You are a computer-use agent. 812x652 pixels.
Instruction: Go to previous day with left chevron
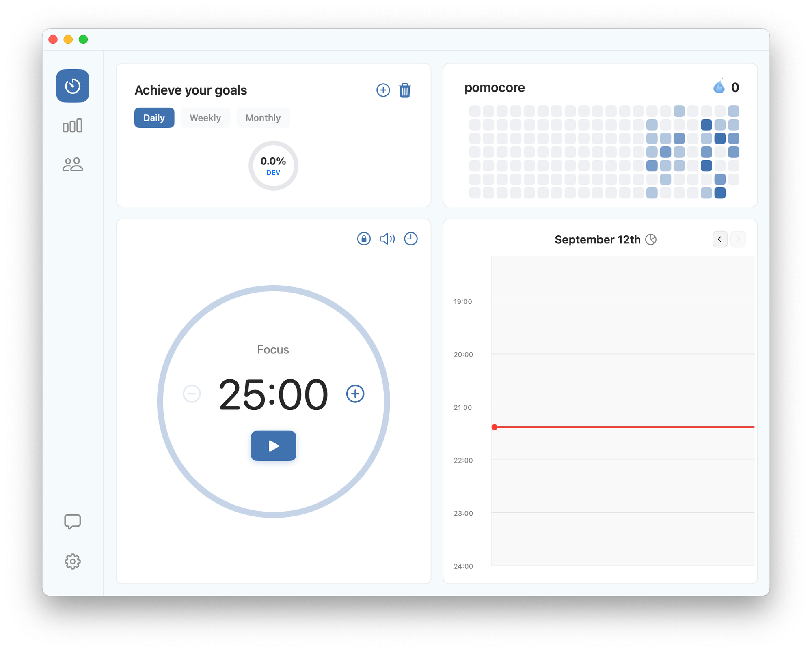click(720, 239)
